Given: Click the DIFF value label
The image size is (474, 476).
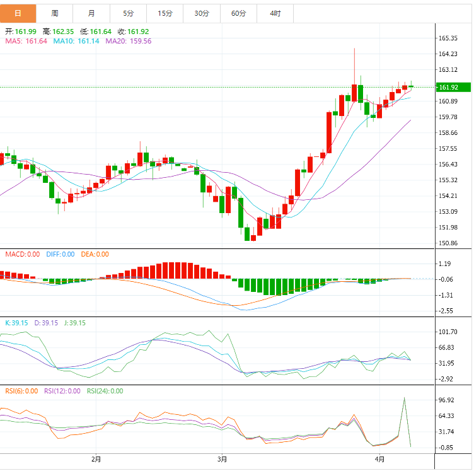Looking at the screenshot, I should tap(59, 254).
